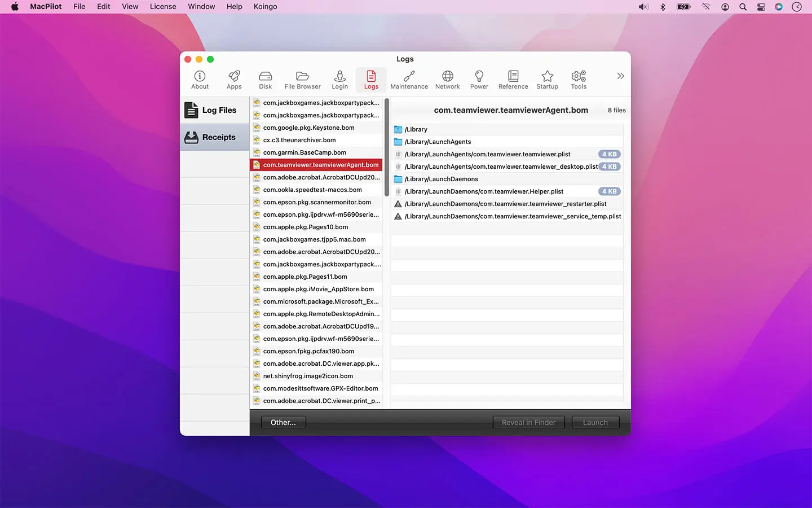Open the Apps toolbar section
The image size is (812, 508).
(234, 80)
